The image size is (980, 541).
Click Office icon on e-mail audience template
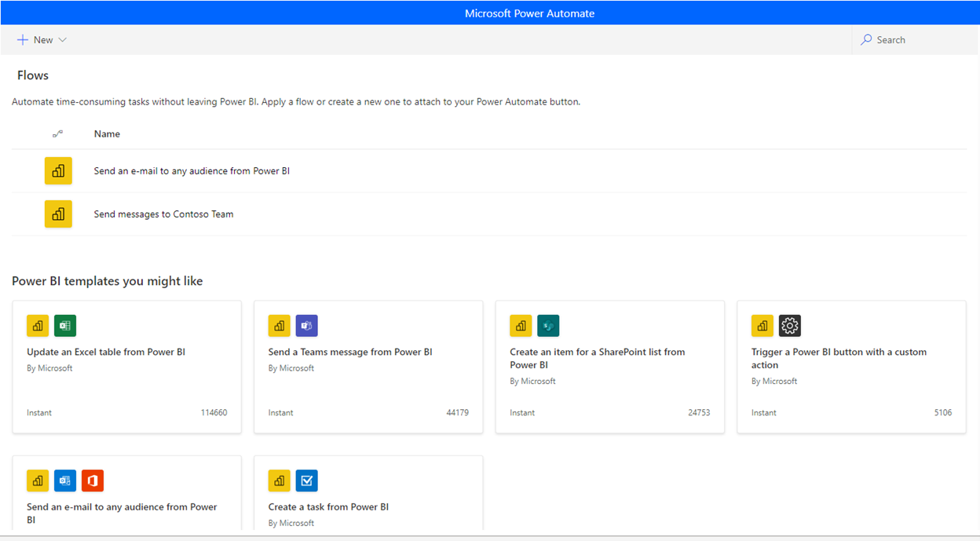93,481
